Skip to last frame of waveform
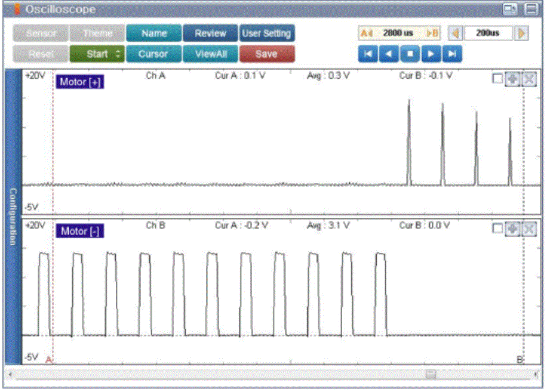This screenshot has height=392, width=547. 453,54
